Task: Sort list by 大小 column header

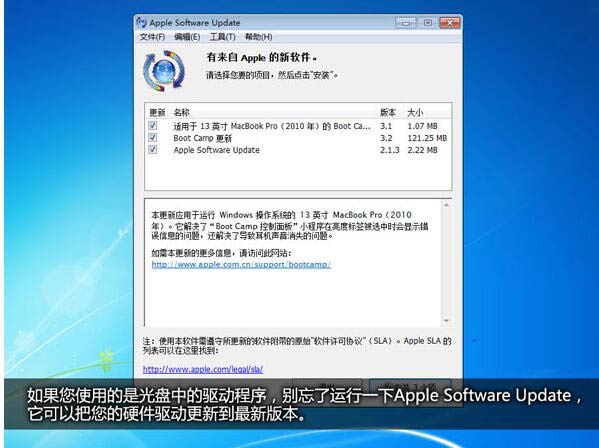Action: [x=415, y=113]
